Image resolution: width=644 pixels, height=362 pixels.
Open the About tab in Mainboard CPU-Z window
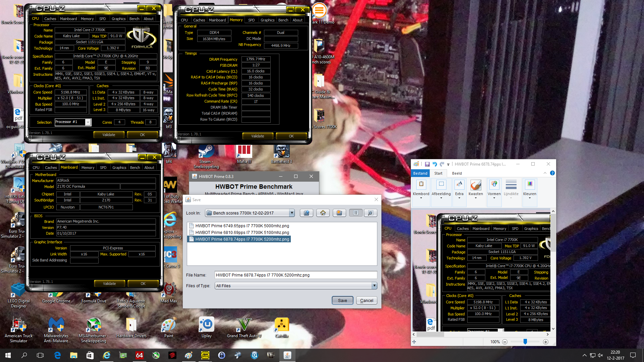click(x=149, y=168)
